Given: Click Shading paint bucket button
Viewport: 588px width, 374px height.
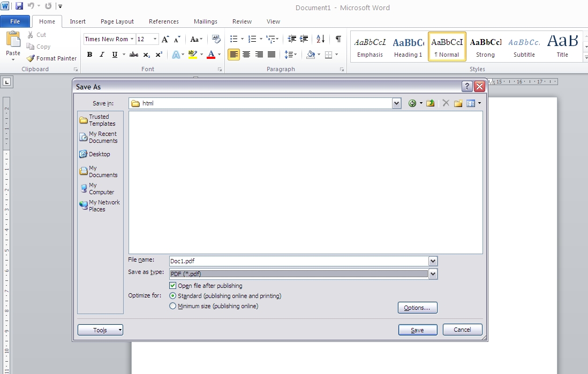Looking at the screenshot, I should pyautogui.click(x=311, y=55).
